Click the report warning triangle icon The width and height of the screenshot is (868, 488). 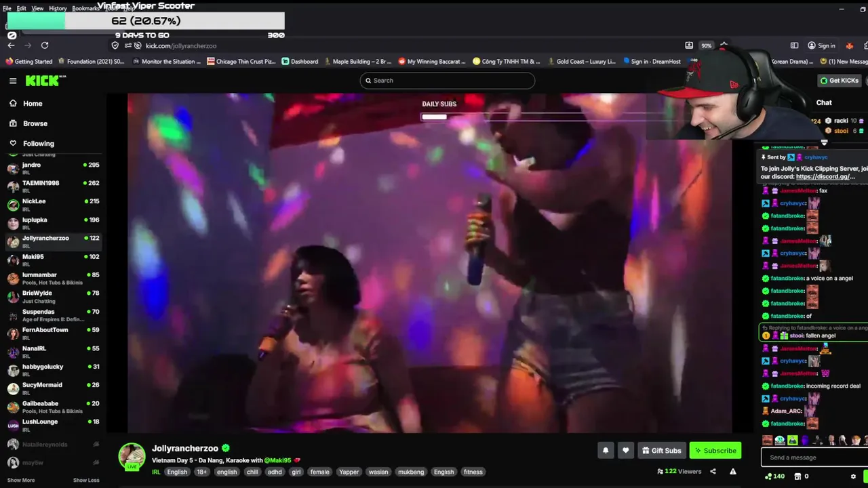point(732,472)
